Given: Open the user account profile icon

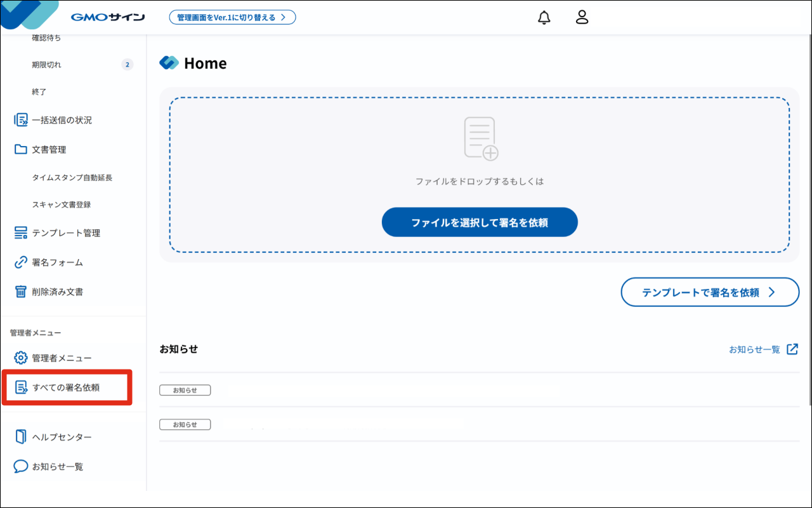Looking at the screenshot, I should click(582, 17).
